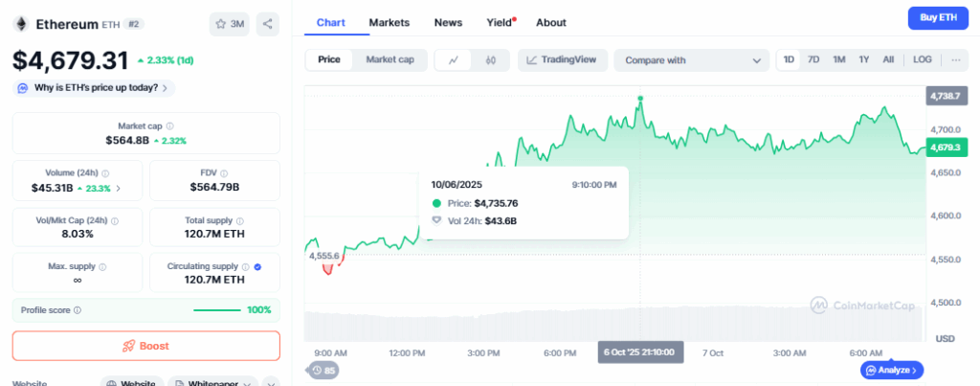This screenshot has width=980, height=386.
Task: Switch to candlestick chart icon
Action: (491, 60)
